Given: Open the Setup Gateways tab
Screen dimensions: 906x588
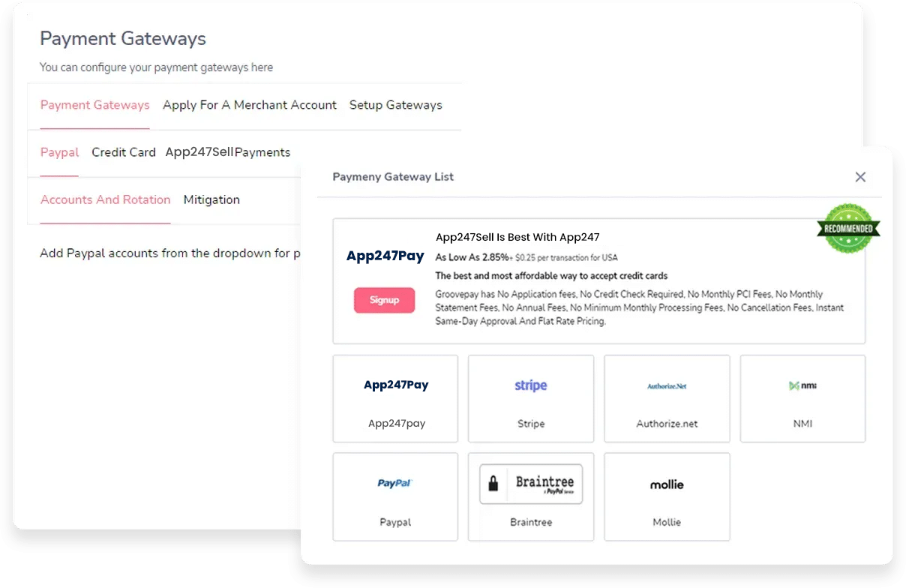Looking at the screenshot, I should (x=395, y=105).
